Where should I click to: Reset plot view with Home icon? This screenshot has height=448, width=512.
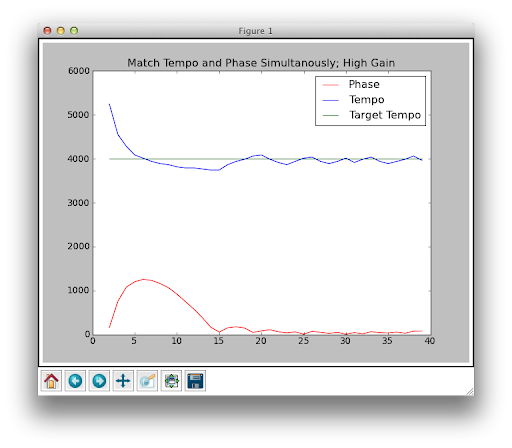pos(51,381)
